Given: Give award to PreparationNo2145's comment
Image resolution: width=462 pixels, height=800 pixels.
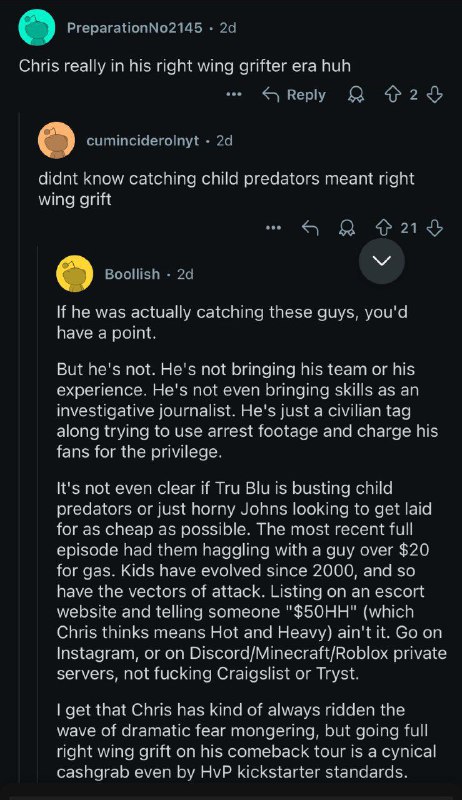Looking at the screenshot, I should point(355,95).
